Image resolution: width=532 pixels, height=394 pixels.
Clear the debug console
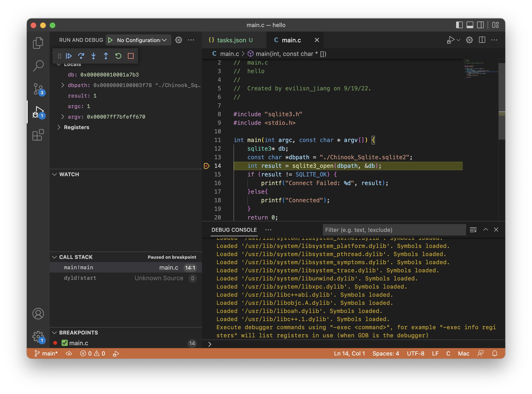click(x=473, y=230)
